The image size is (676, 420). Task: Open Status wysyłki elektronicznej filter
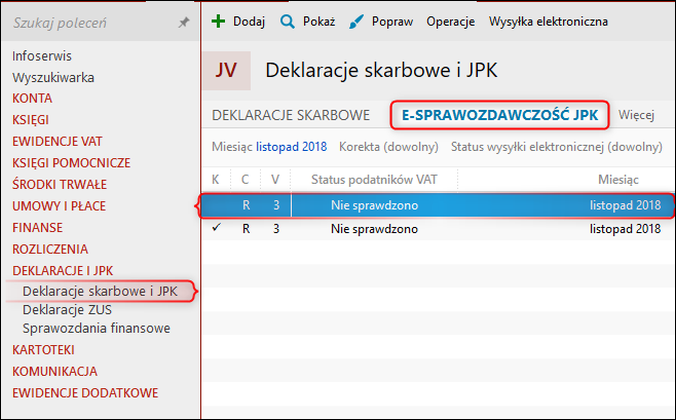557,147
